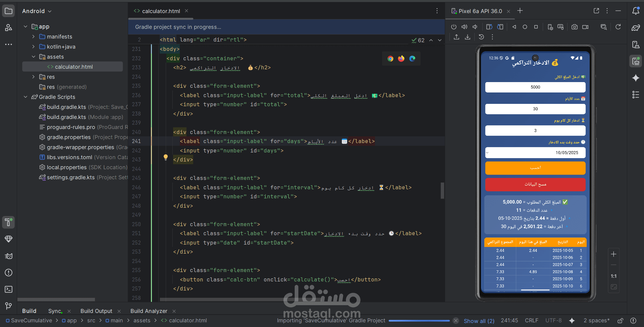Open emulator toolbar more options

click(x=492, y=37)
